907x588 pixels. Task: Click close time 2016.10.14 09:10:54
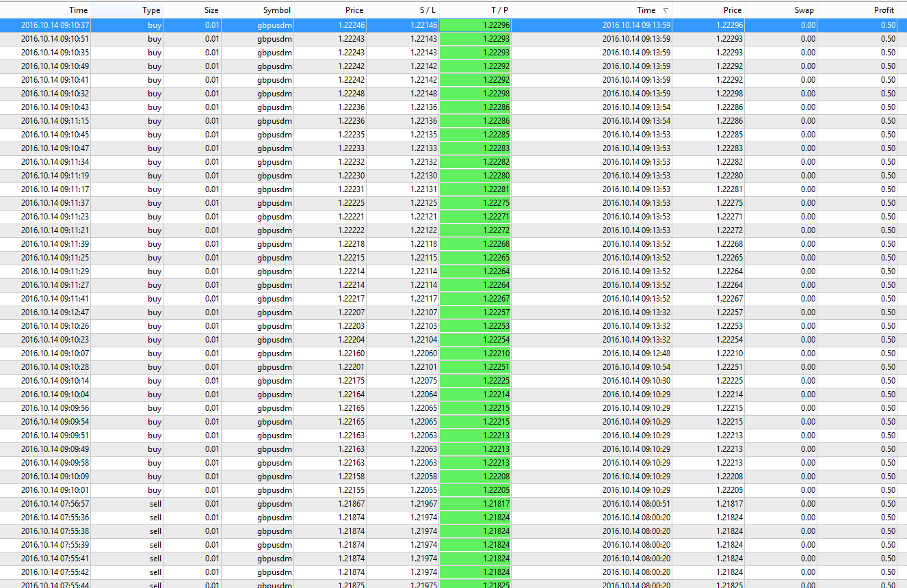636,367
